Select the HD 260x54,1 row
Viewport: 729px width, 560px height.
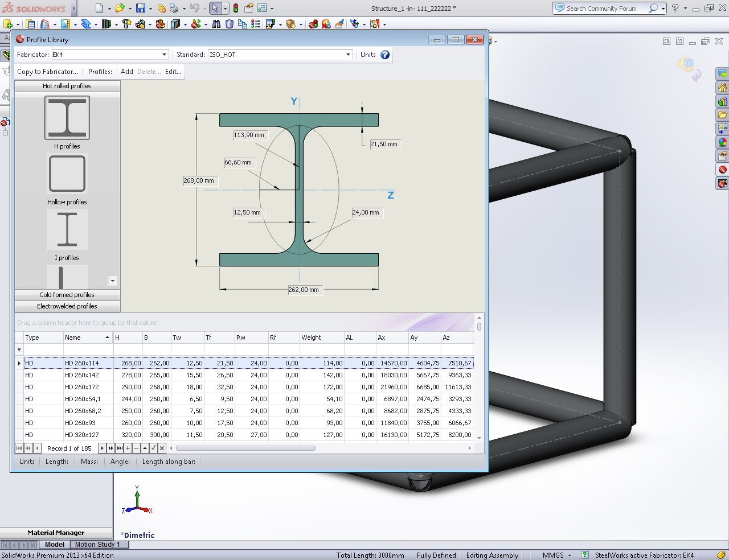coord(248,399)
